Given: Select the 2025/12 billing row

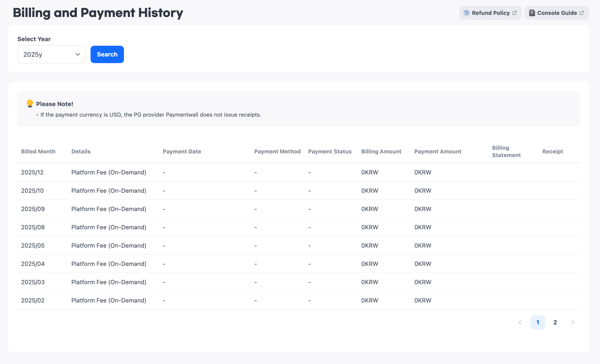Looking at the screenshot, I should 32,172.
